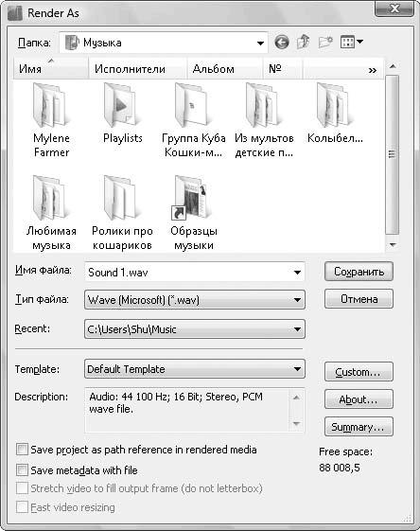Viewport: 420px width, 531px height.
Task: Open the Views menu icon
Action: [x=351, y=42]
